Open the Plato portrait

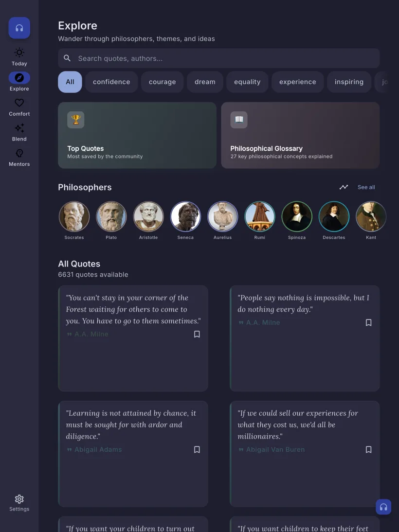[111, 216]
